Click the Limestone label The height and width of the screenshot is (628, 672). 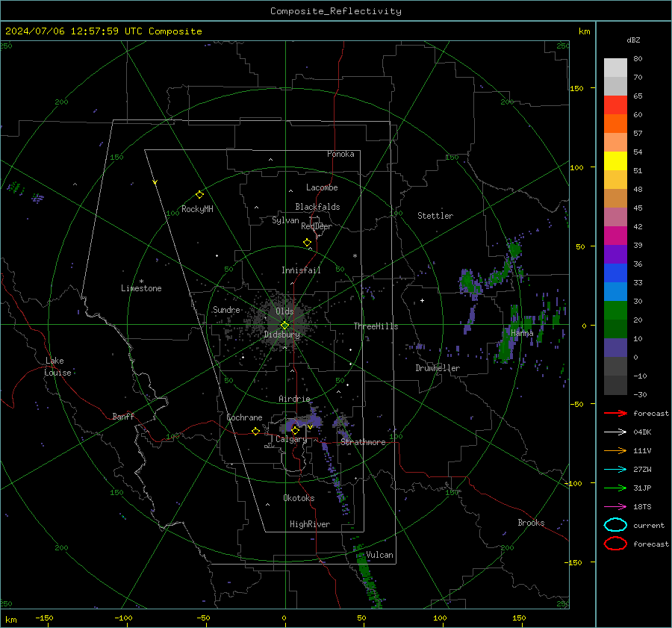tap(141, 288)
